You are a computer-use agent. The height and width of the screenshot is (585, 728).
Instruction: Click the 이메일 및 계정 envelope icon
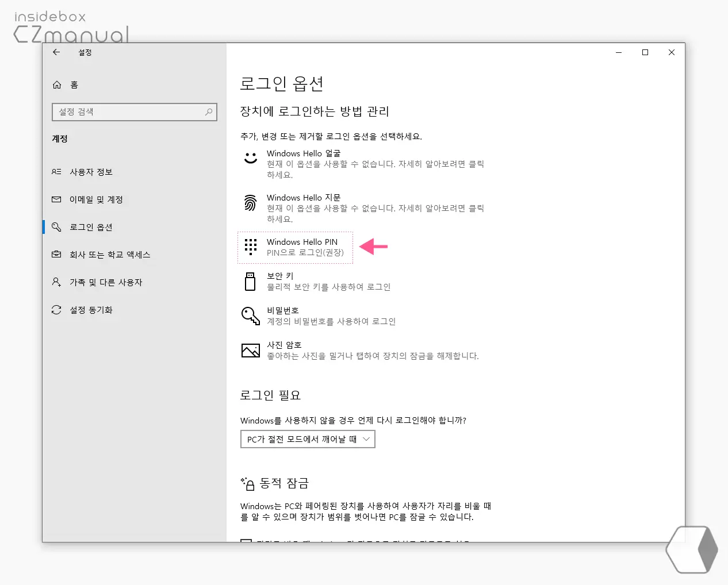pos(56,199)
